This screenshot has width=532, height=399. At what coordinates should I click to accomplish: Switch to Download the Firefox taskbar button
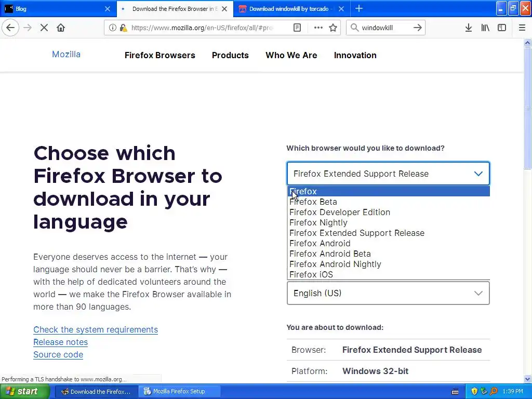pyautogui.click(x=96, y=392)
